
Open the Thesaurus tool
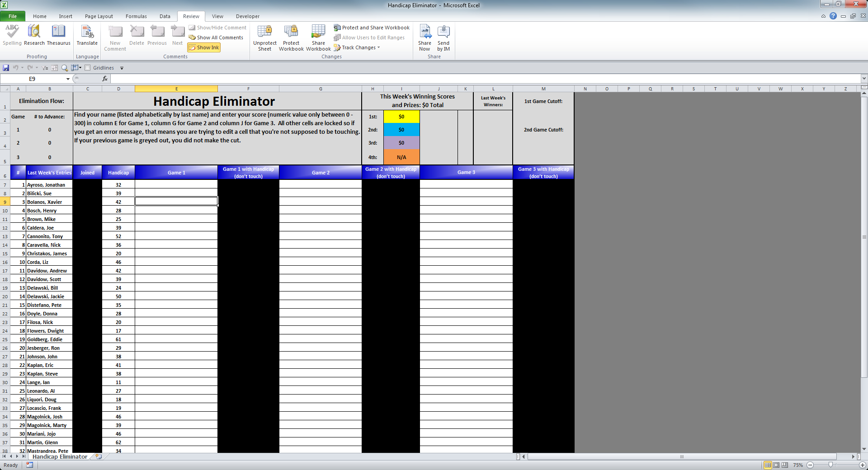point(58,35)
